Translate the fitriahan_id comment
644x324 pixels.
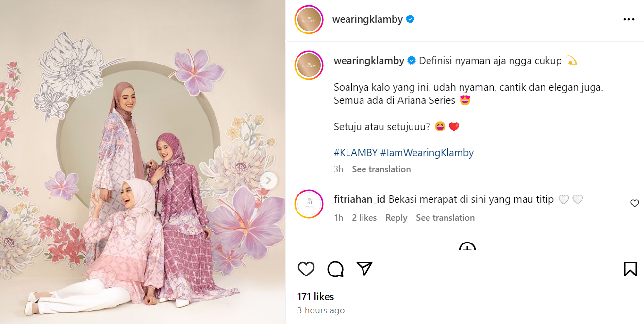coord(445,218)
